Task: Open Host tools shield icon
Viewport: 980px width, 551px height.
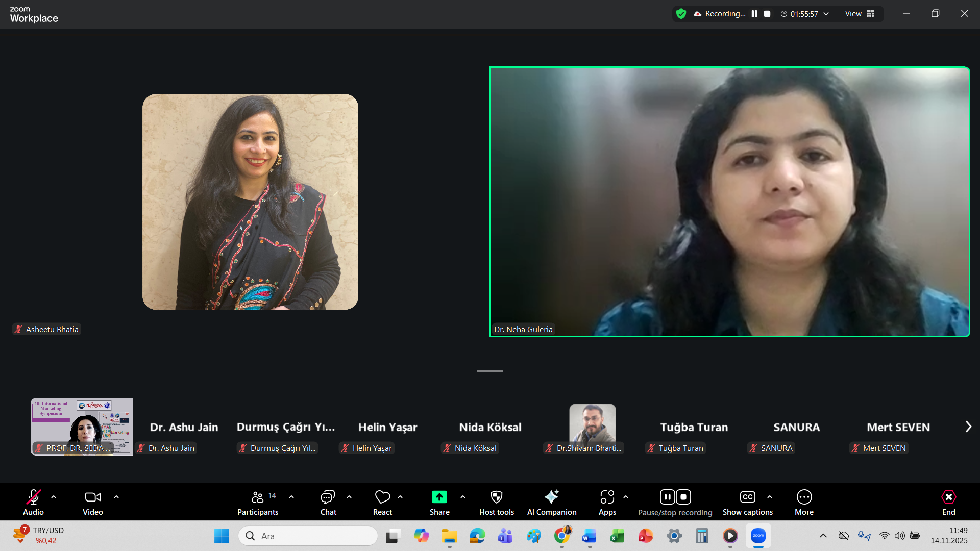Action: coord(496,497)
